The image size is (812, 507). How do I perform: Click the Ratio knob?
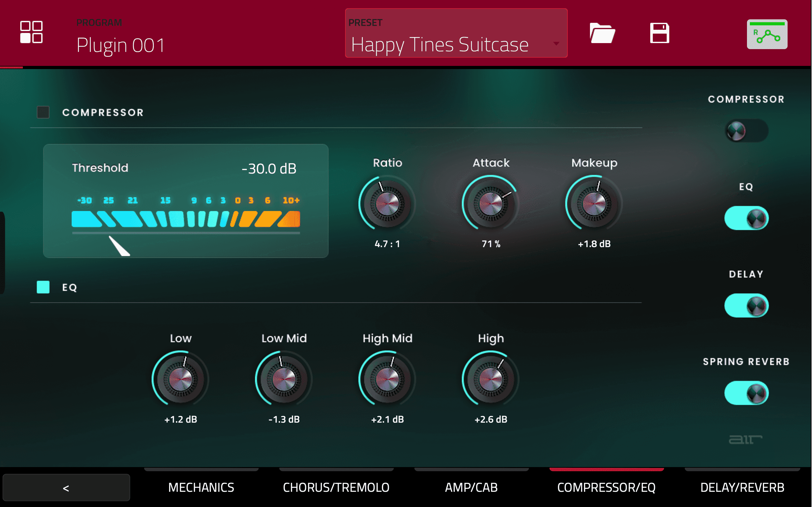pyautogui.click(x=387, y=203)
